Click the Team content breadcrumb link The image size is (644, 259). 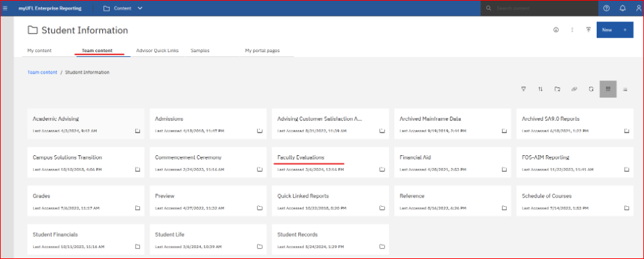(43, 72)
